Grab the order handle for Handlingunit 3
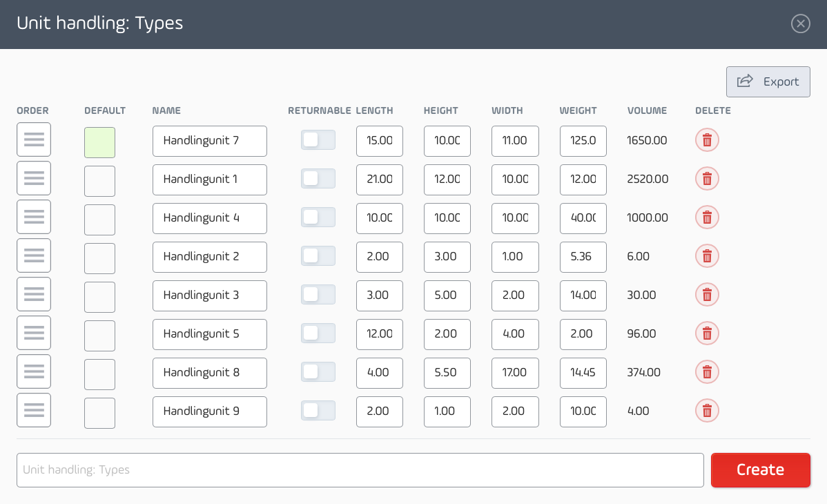Image resolution: width=827 pixels, height=504 pixels. click(34, 295)
